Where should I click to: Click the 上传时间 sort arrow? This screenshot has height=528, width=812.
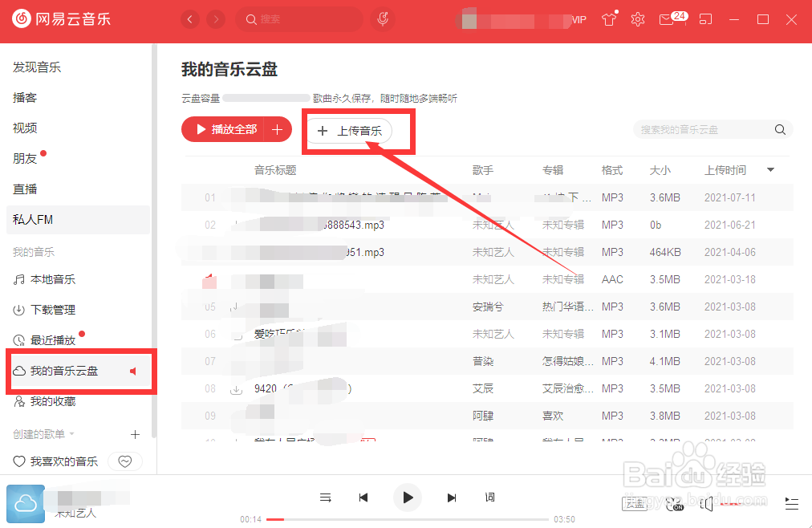770,170
